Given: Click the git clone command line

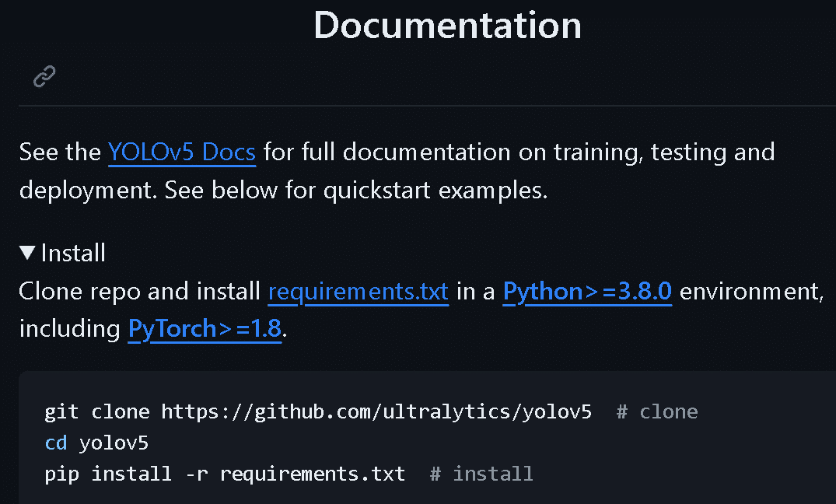Looking at the screenshot, I should (371, 411).
